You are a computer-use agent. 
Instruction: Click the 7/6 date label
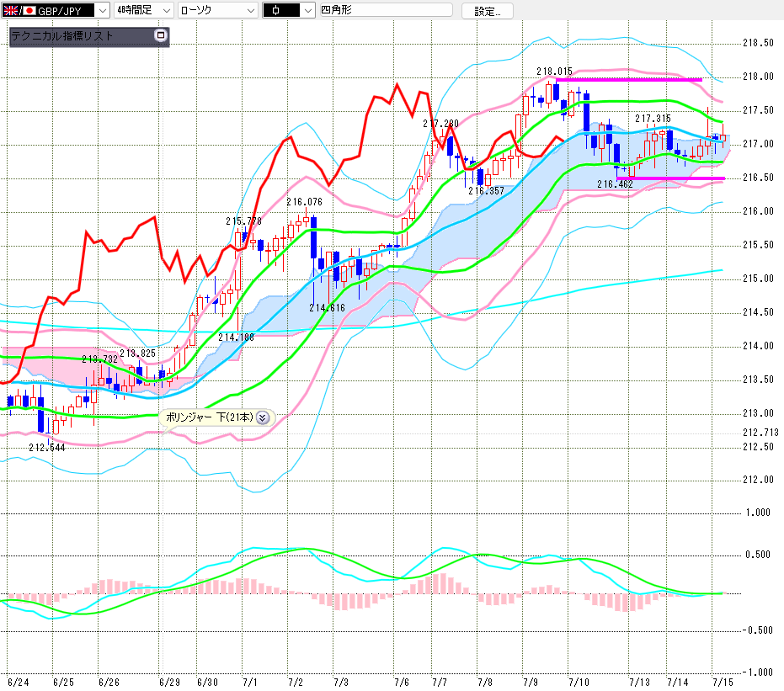click(402, 683)
